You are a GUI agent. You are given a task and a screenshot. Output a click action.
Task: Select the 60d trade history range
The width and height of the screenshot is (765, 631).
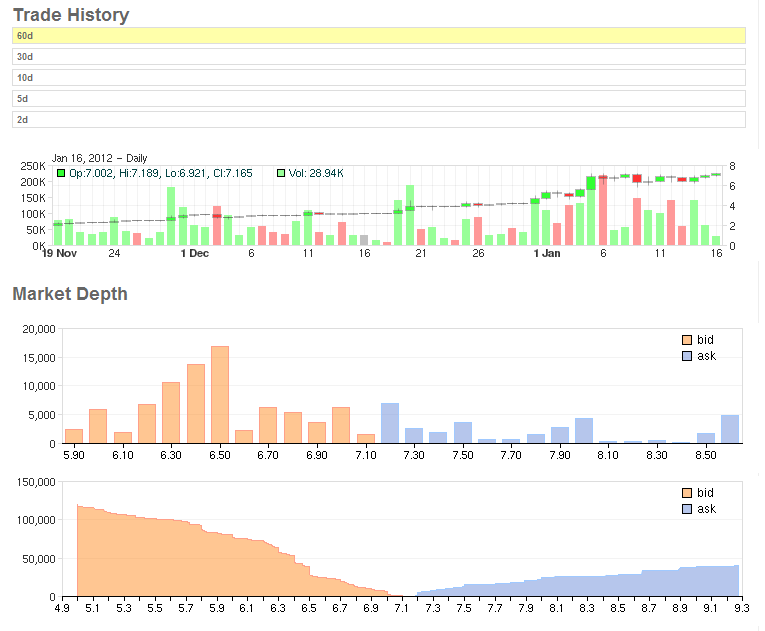pyautogui.click(x=378, y=35)
